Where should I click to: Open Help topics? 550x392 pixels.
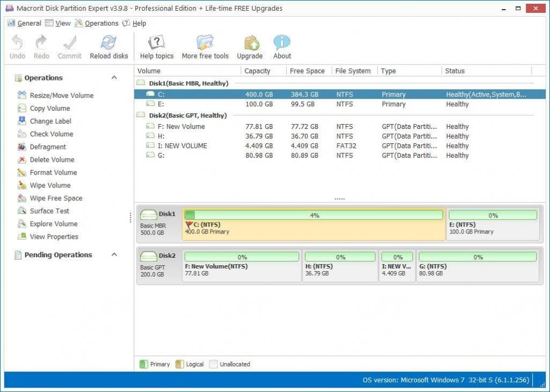point(156,46)
